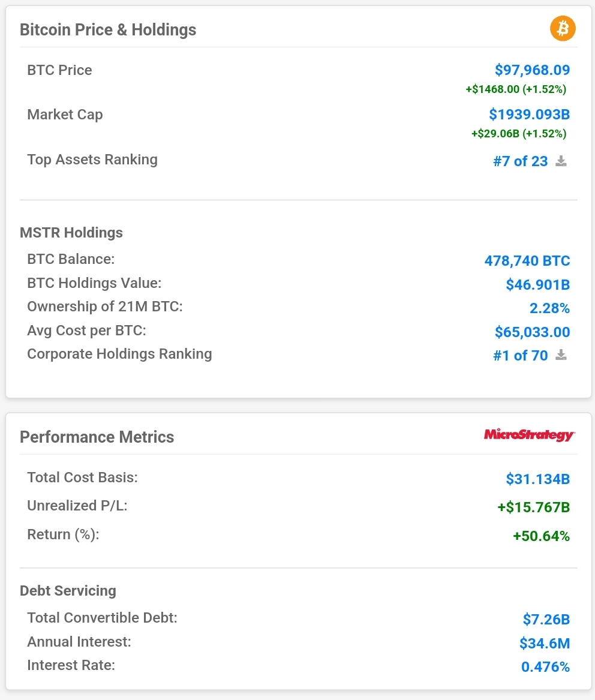Click the $7.26B total convertible debt

pos(546,619)
